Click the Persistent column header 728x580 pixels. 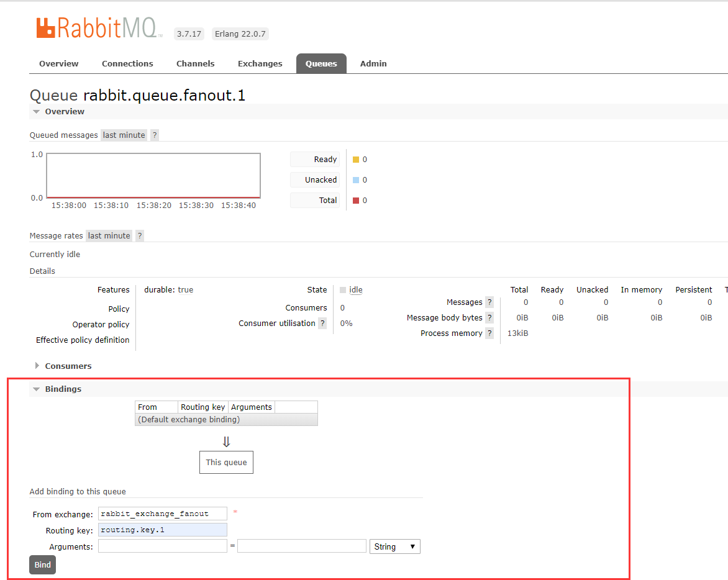694,289
